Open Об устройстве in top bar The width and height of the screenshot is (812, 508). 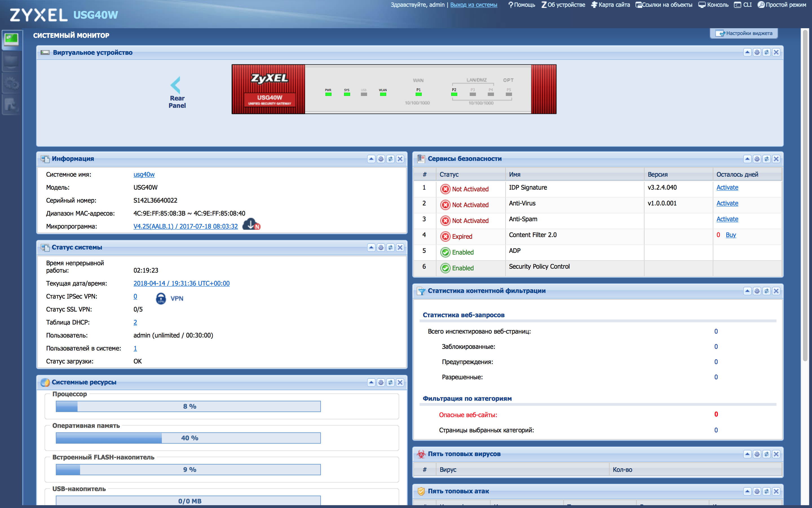click(x=563, y=5)
